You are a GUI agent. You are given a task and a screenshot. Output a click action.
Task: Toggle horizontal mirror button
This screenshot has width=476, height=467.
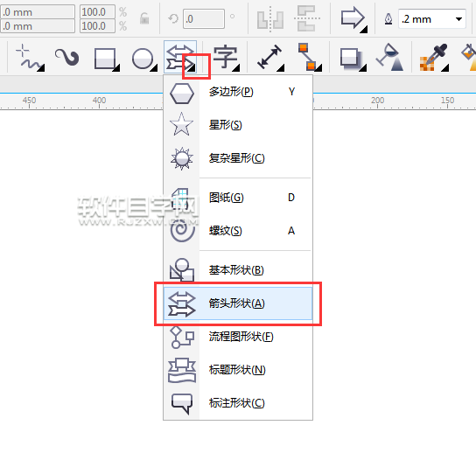(x=270, y=18)
